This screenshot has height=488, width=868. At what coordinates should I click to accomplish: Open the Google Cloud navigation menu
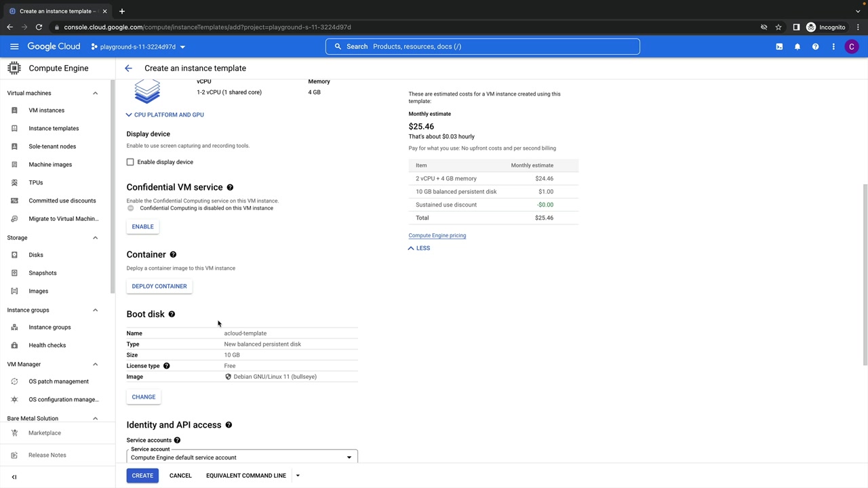click(x=14, y=47)
